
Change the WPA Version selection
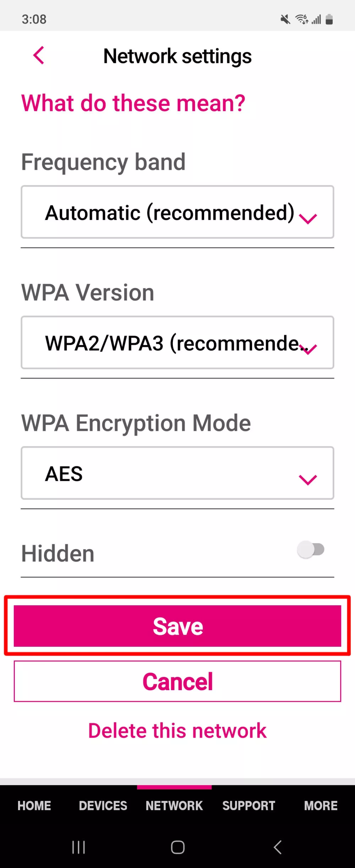[x=177, y=342]
